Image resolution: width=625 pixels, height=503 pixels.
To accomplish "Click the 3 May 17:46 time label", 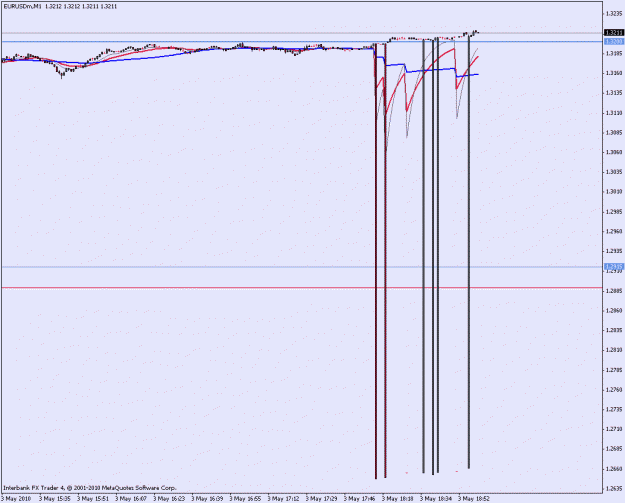I will (x=360, y=498).
